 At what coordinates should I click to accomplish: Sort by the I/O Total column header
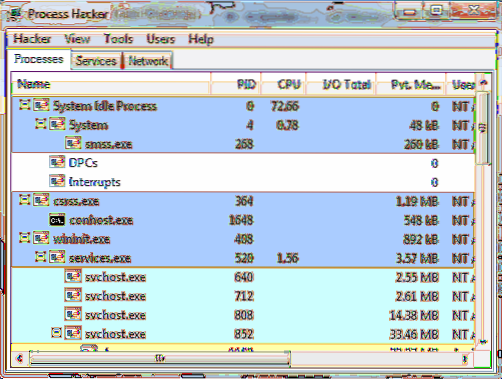click(341, 84)
